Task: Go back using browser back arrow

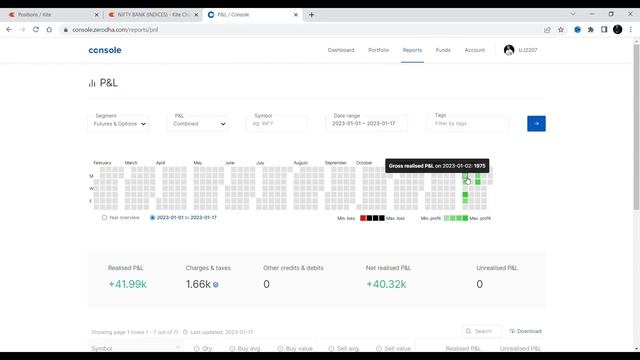Action: click(9, 29)
